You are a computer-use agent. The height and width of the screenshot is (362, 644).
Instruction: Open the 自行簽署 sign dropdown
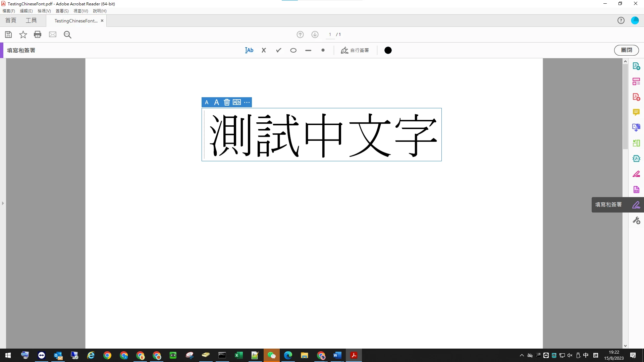355,50
